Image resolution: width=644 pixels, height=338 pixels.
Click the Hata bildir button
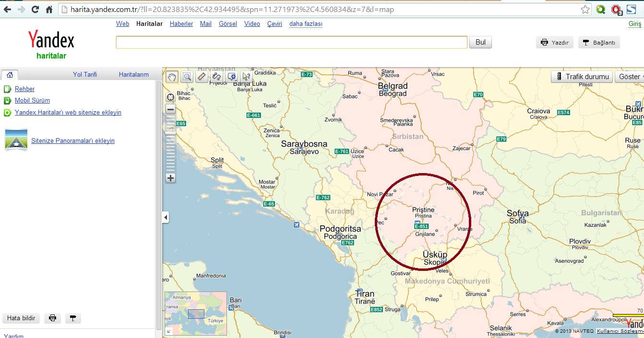(21, 318)
